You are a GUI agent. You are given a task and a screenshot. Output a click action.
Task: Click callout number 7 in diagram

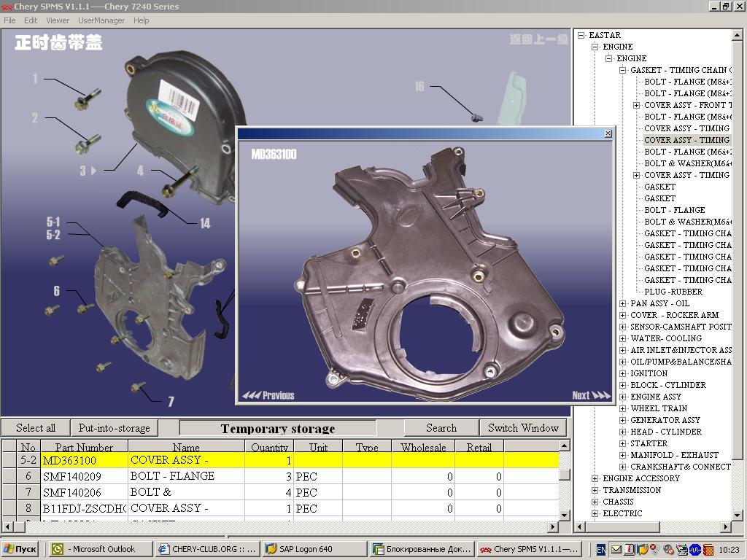pos(171,402)
